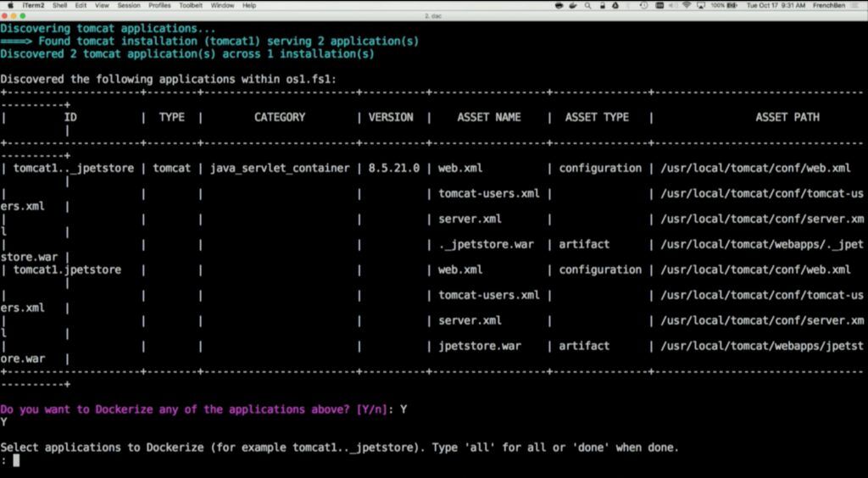Click the Docker whale menu bar icon
The image size is (868, 478).
coord(573,6)
